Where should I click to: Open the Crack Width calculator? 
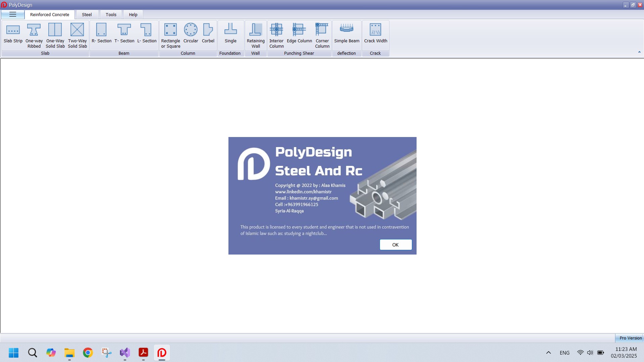376,34
